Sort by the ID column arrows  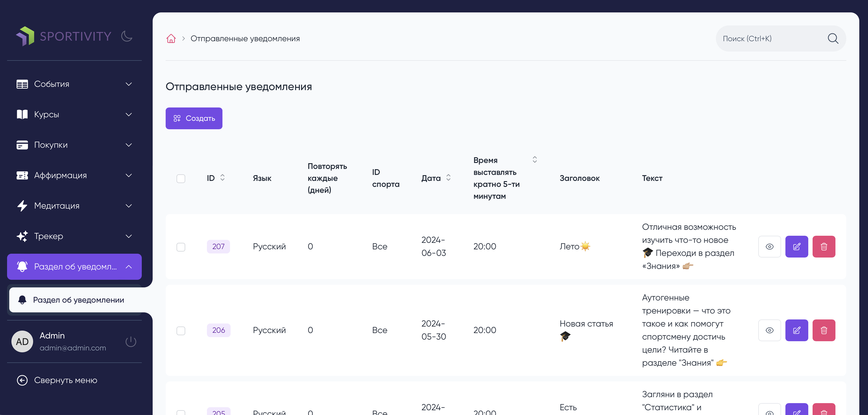tap(222, 177)
